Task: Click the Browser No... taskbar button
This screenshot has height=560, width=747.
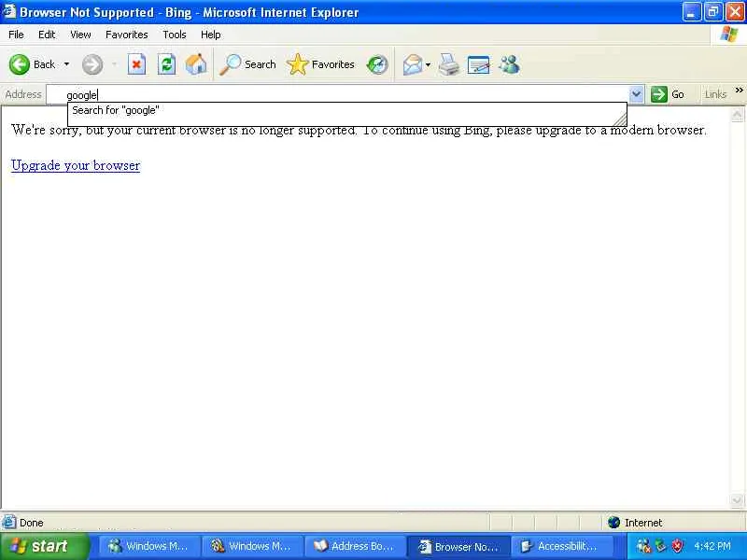Action: pyautogui.click(x=458, y=546)
